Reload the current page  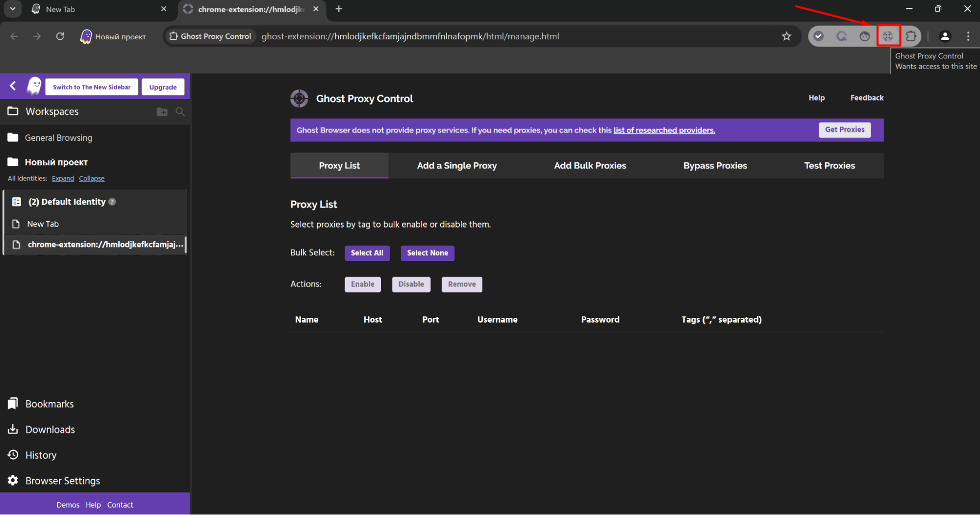pyautogui.click(x=60, y=36)
